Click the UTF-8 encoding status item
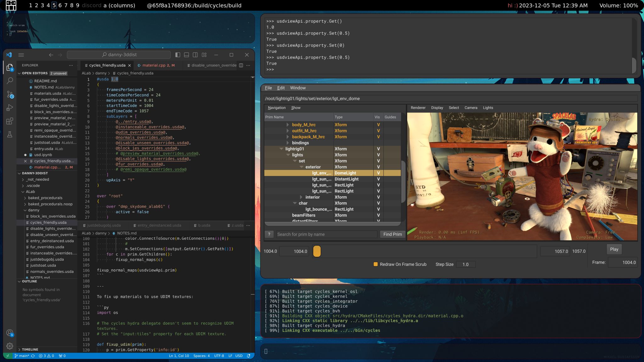This screenshot has width=644, height=362. click(x=219, y=356)
